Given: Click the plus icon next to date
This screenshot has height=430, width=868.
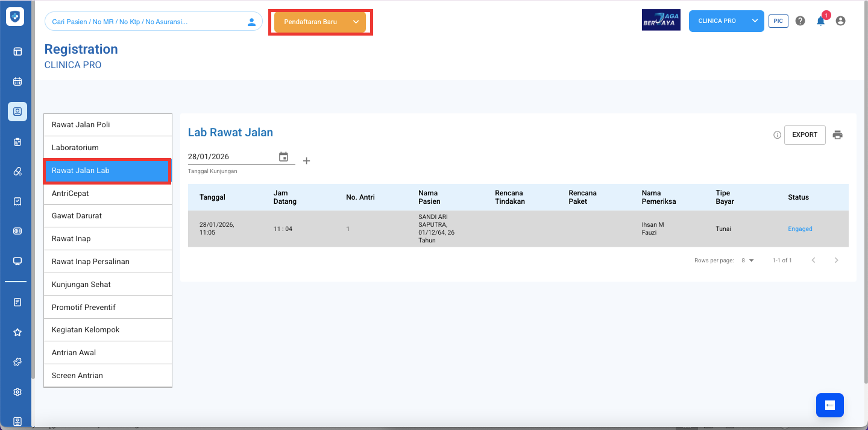Looking at the screenshot, I should [x=306, y=161].
